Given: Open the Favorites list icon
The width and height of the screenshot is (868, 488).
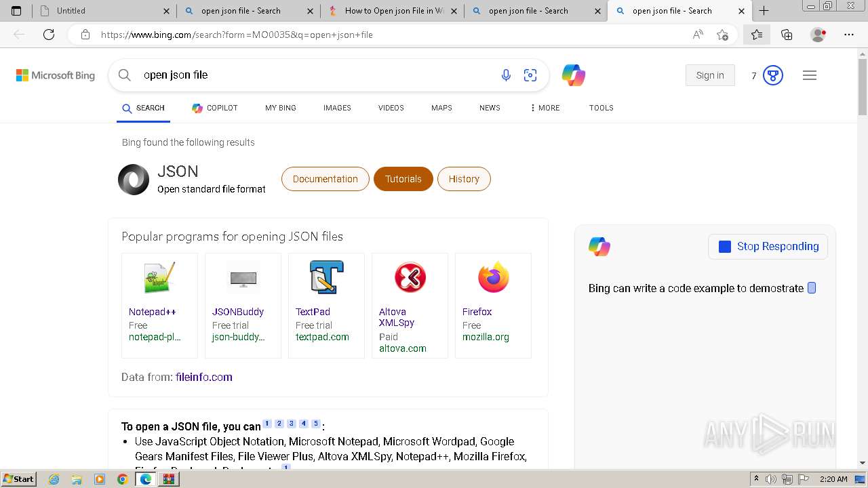Looking at the screenshot, I should click(757, 35).
